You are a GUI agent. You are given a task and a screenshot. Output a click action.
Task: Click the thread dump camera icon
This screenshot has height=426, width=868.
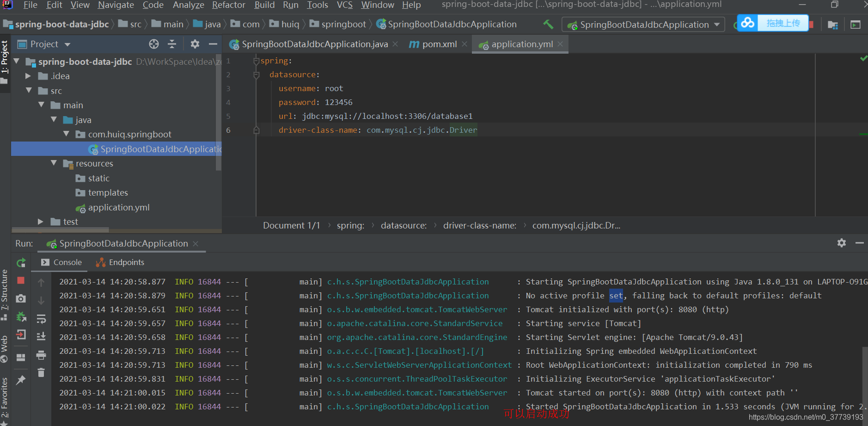point(21,298)
